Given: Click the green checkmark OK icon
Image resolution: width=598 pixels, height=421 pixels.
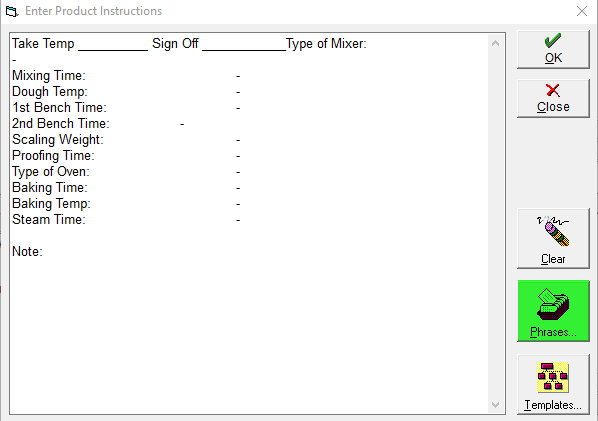Looking at the screenshot, I should click(x=553, y=41).
